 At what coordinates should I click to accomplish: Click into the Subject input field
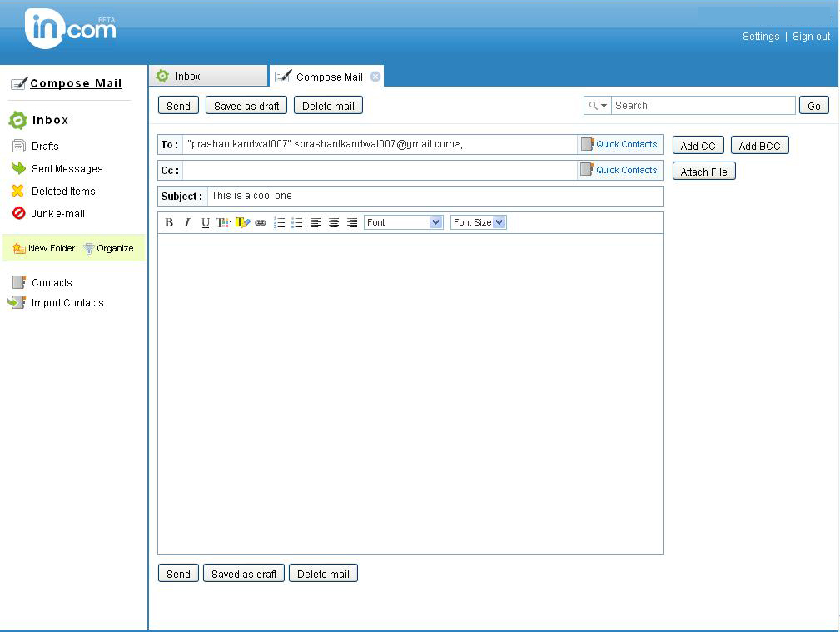pos(433,196)
